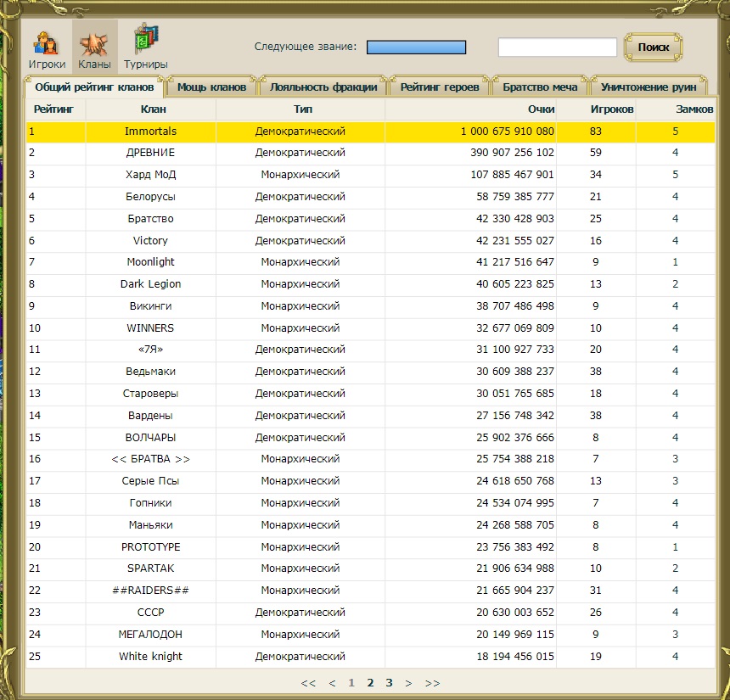730x700 pixels.
Task: Select the Староверы clan name
Action: coord(150,394)
